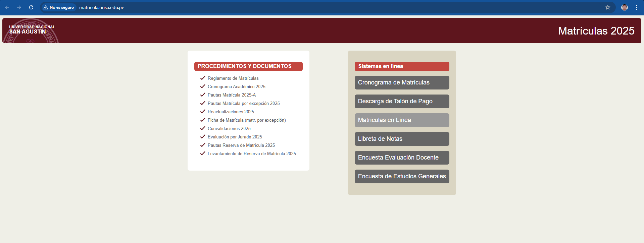644x243 pixels.
Task: Bookmark this page with star icon
Action: click(x=607, y=7)
